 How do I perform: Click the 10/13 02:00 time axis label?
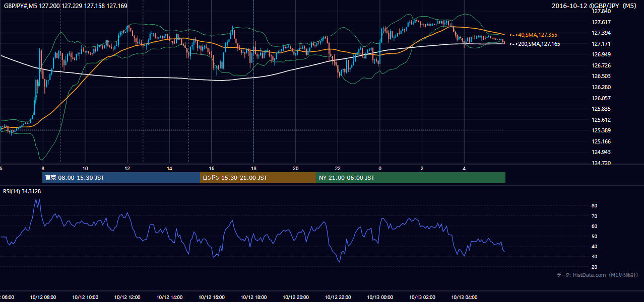point(422,297)
